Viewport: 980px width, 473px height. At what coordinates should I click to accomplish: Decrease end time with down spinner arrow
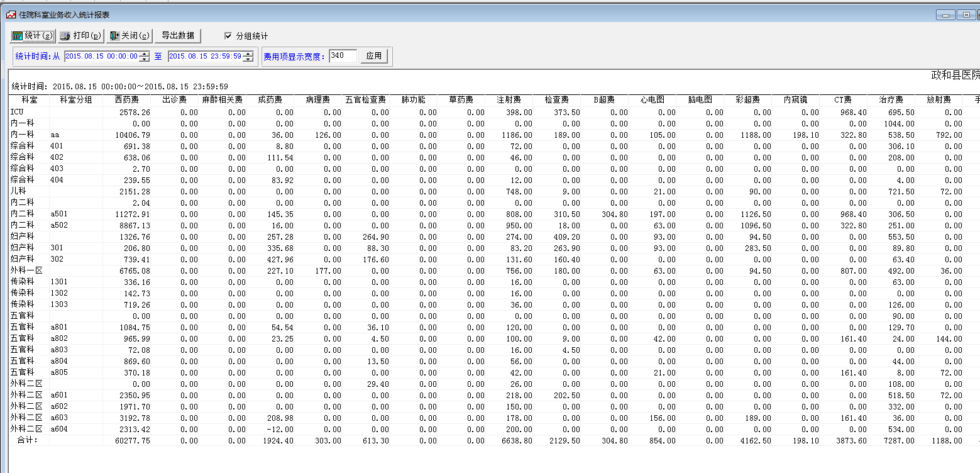(x=249, y=59)
